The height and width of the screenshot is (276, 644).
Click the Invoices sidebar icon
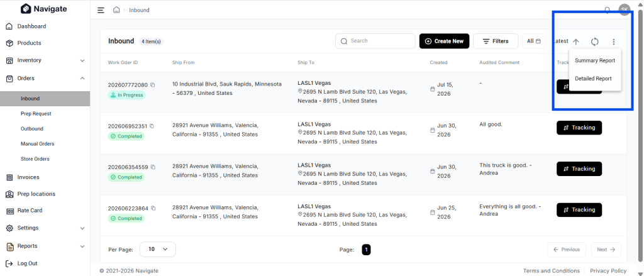(x=9, y=177)
